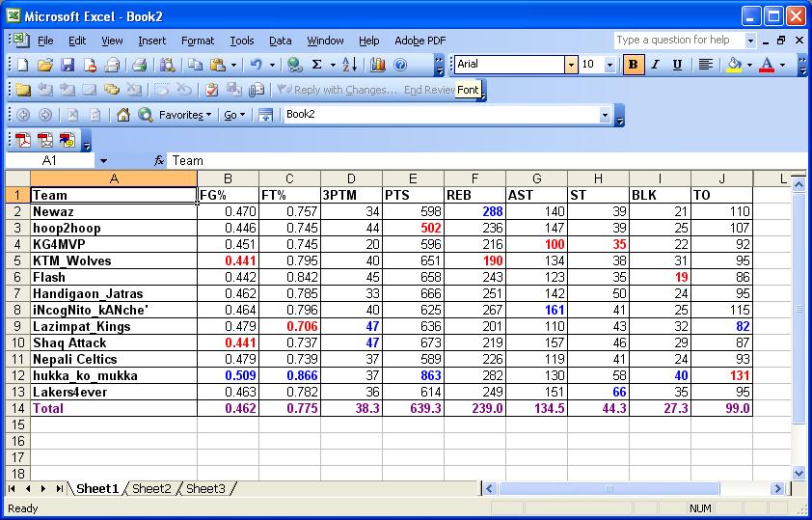Toggle Underline formatting button
The image size is (812, 520).
(x=677, y=65)
